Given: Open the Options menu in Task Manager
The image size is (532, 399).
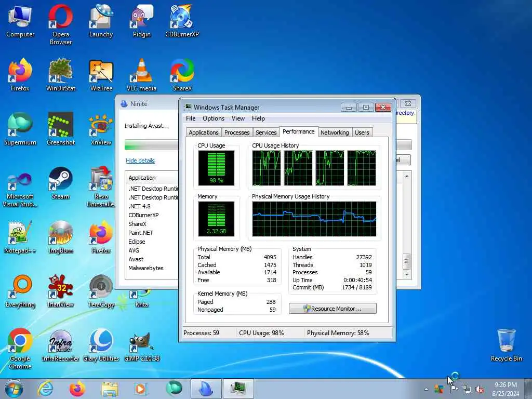Looking at the screenshot, I should 214,118.
